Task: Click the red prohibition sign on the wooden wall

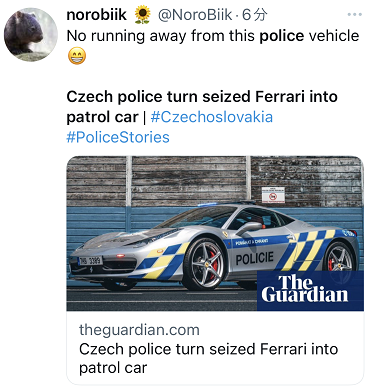Action: coord(273,195)
